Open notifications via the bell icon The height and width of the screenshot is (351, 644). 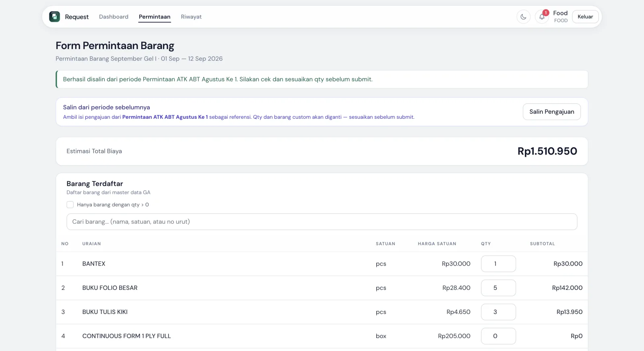coord(542,17)
